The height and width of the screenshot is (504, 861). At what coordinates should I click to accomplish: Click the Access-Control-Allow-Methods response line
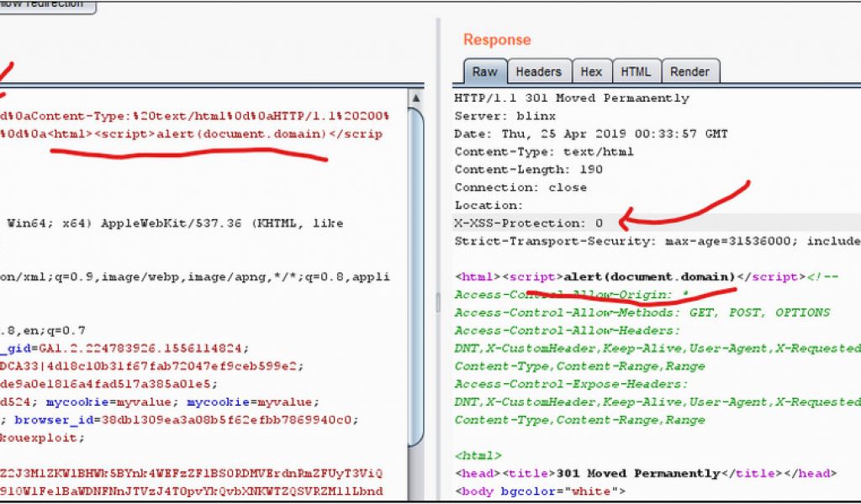[x=642, y=312]
